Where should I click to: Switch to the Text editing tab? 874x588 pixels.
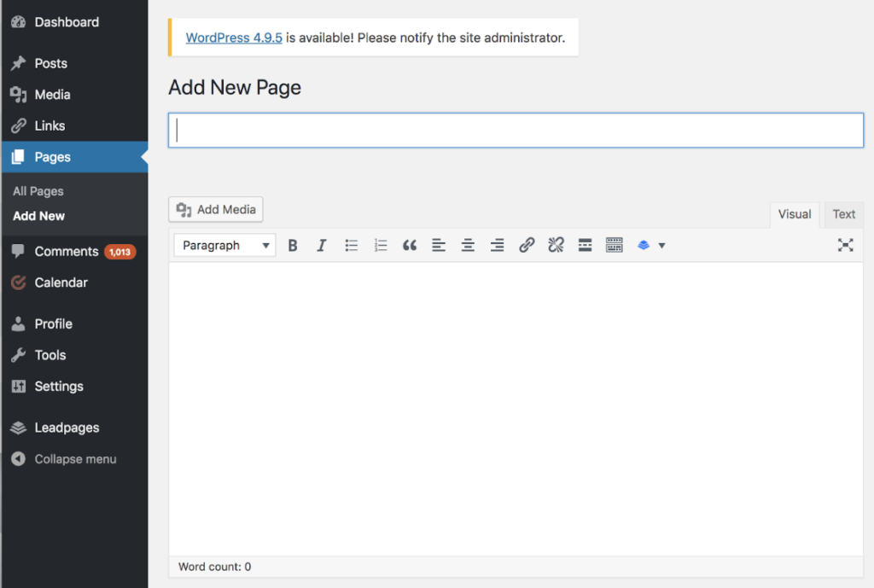pyautogui.click(x=842, y=214)
